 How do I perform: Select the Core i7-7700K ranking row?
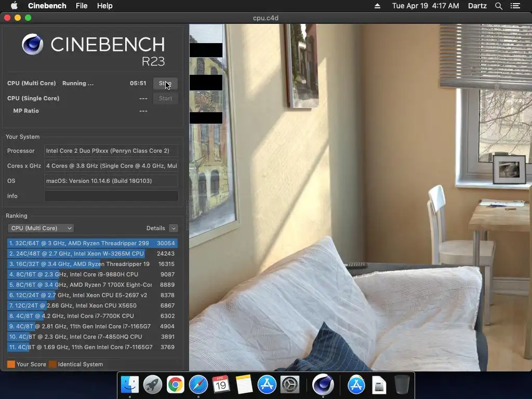tap(92, 316)
